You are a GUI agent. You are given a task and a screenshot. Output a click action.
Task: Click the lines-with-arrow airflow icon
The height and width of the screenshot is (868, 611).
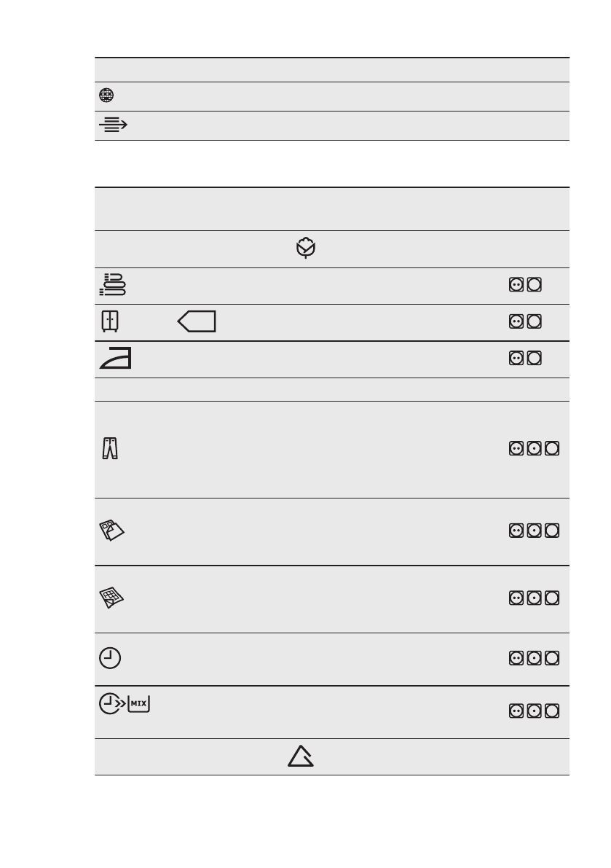pyautogui.click(x=112, y=125)
